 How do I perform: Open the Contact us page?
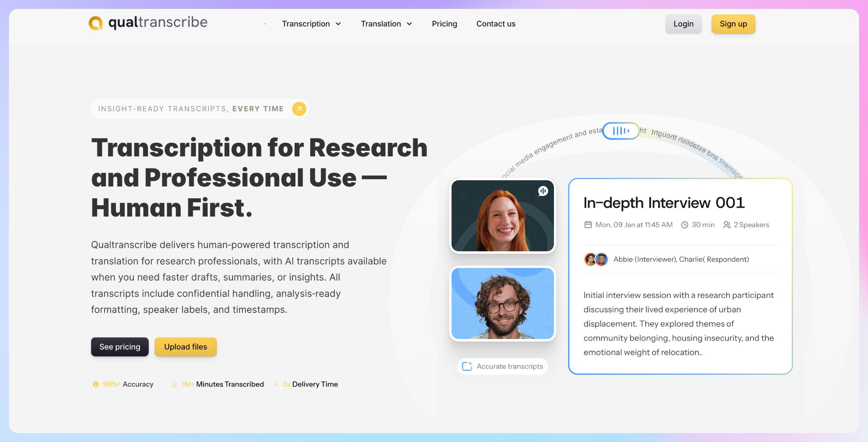click(496, 24)
